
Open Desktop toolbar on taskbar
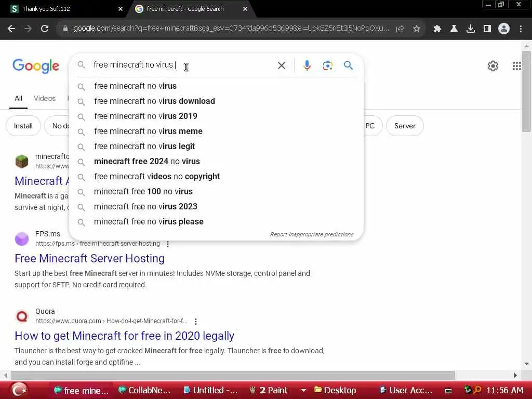[335, 391]
